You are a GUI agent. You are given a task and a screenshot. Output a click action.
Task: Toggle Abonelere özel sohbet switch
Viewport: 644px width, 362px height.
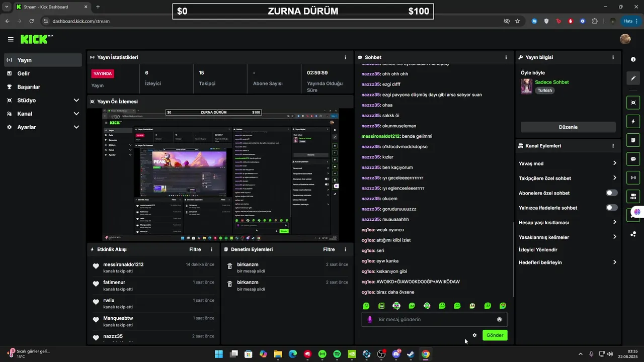[x=612, y=193]
